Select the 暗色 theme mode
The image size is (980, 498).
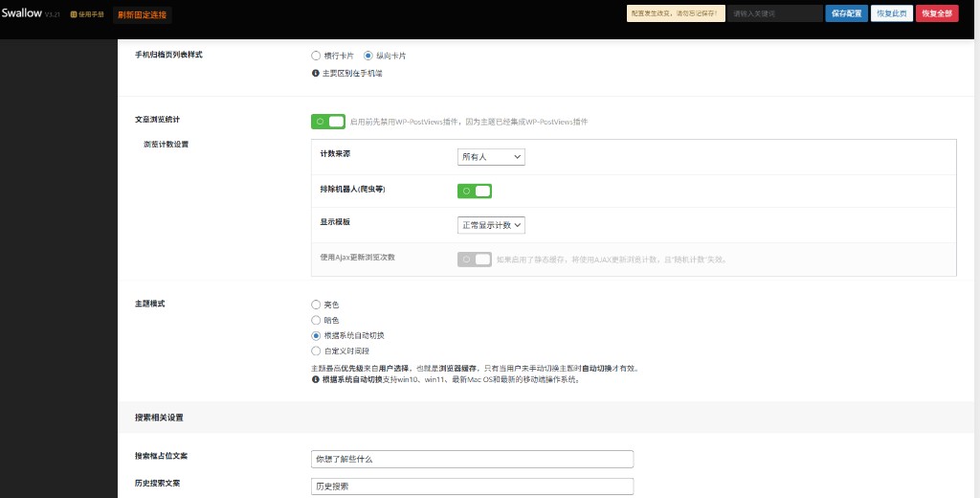click(x=317, y=320)
